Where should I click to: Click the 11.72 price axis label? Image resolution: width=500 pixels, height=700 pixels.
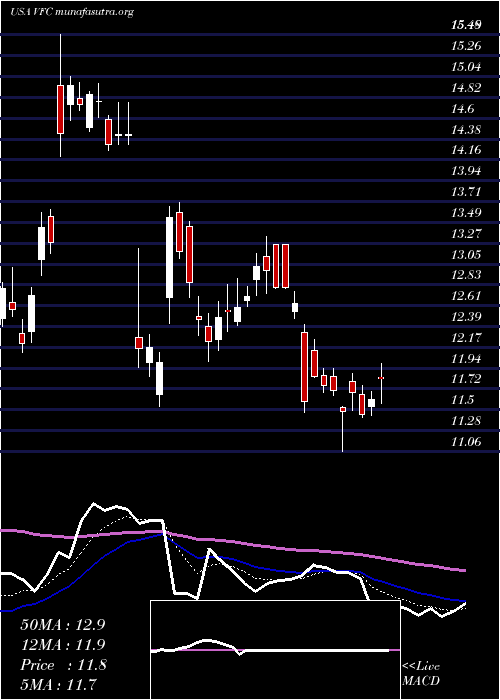pos(466,379)
